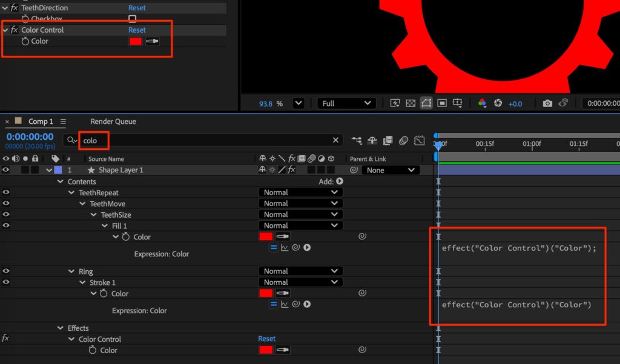620x364 pixels.
Task: Toggle stopwatch of Color Control effect Color
Action: (93, 350)
